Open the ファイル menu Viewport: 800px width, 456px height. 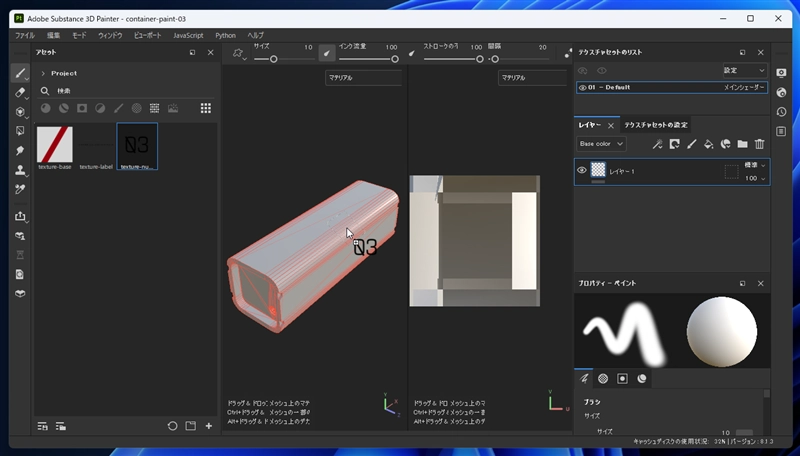(24, 35)
